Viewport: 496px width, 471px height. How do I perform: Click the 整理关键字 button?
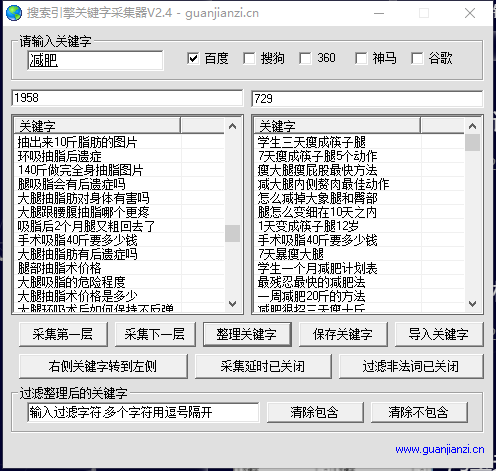point(247,334)
